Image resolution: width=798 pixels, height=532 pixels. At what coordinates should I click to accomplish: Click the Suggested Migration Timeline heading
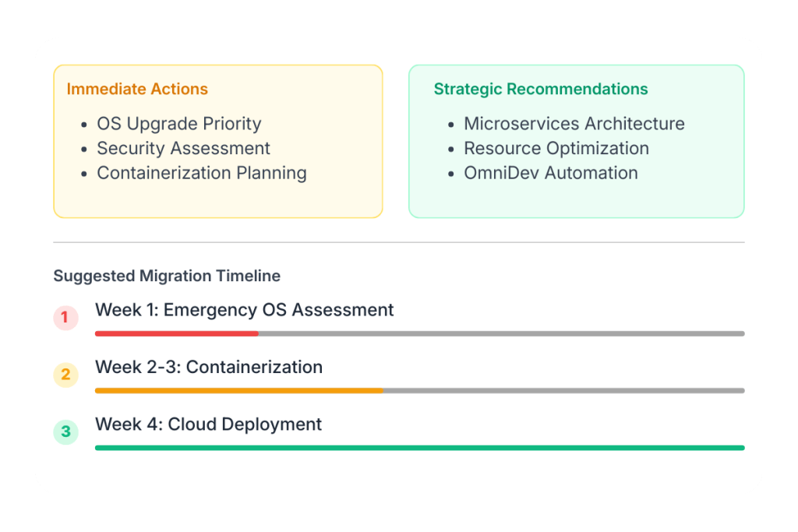click(x=167, y=276)
